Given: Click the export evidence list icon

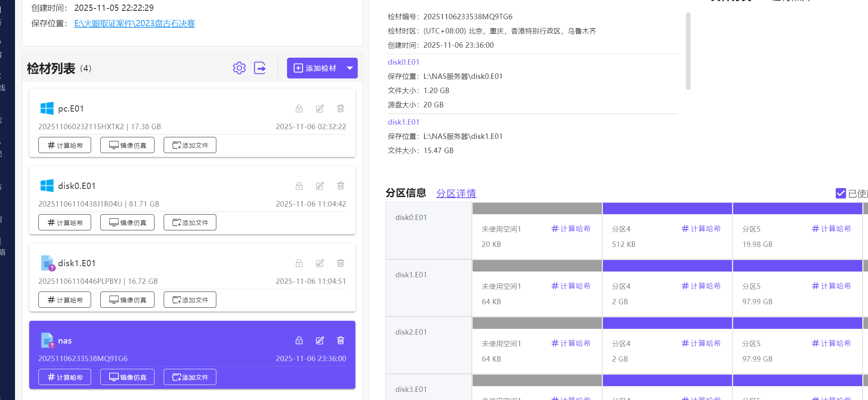Looking at the screenshot, I should tap(260, 68).
